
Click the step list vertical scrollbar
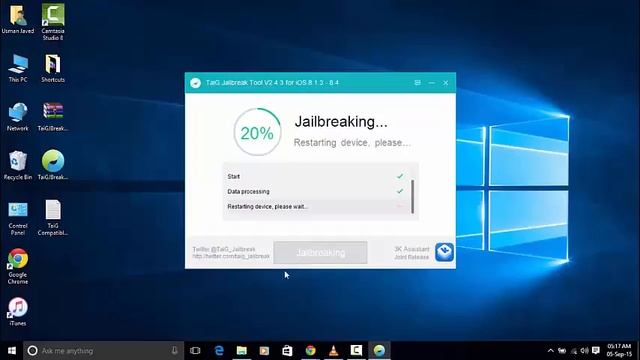pyautogui.click(x=413, y=196)
